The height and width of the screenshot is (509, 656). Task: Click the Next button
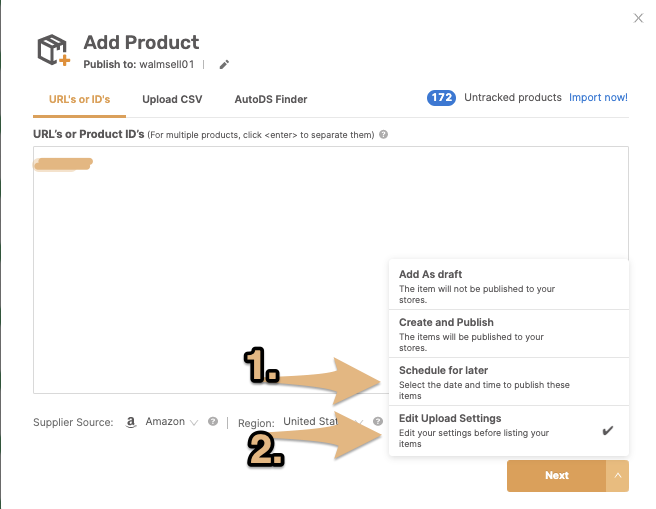(x=556, y=476)
